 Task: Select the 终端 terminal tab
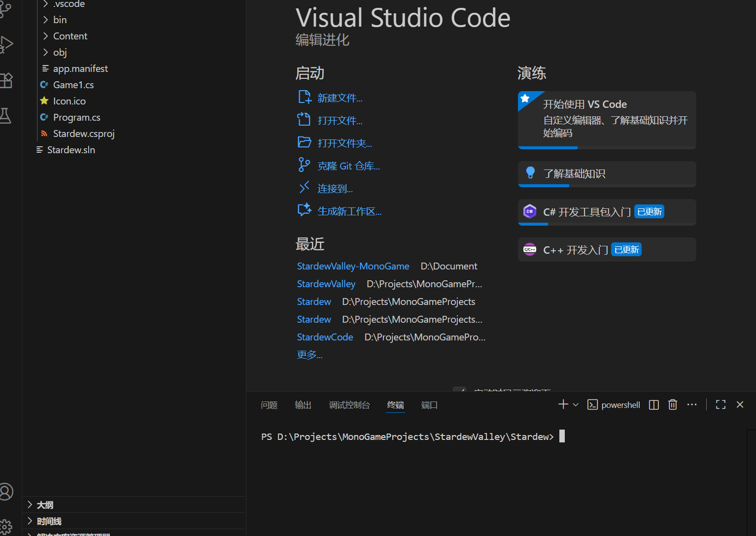tap(395, 405)
